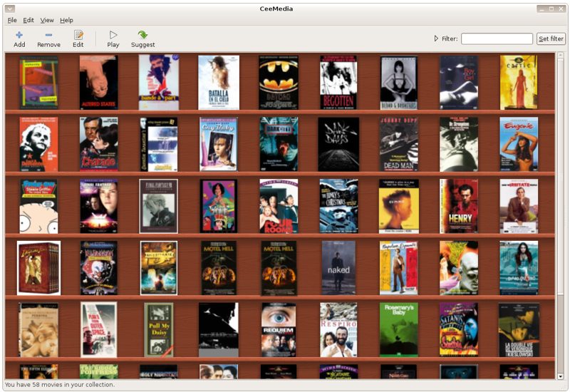Select the Dark Days movie cover

(338, 144)
